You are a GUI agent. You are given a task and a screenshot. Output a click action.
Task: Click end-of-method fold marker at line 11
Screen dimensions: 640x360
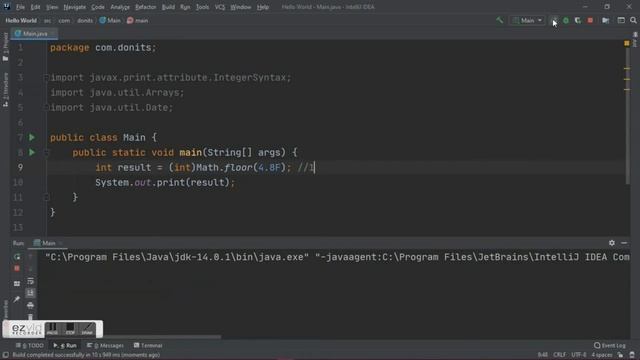click(x=47, y=198)
